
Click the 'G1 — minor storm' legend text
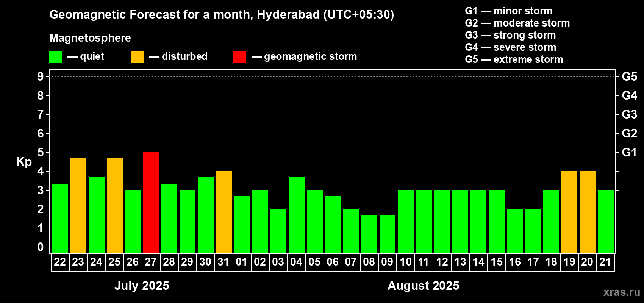(x=509, y=11)
